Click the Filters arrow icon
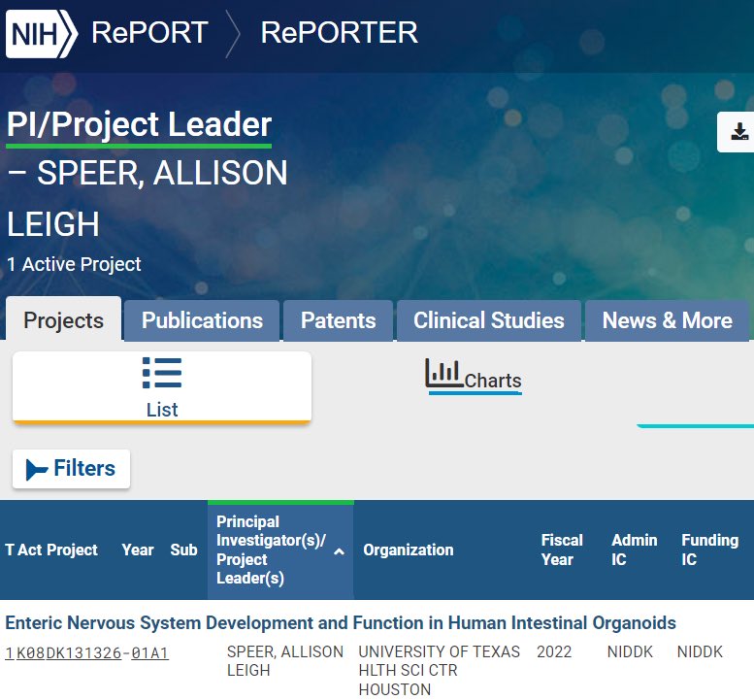This screenshot has height=700, width=754. pos(37,470)
